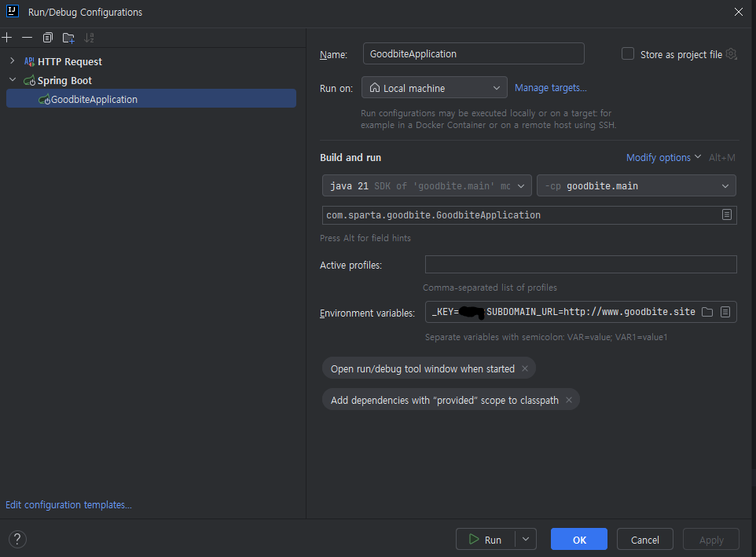The height and width of the screenshot is (557, 756).
Task: Click the Name input field
Action: point(473,53)
